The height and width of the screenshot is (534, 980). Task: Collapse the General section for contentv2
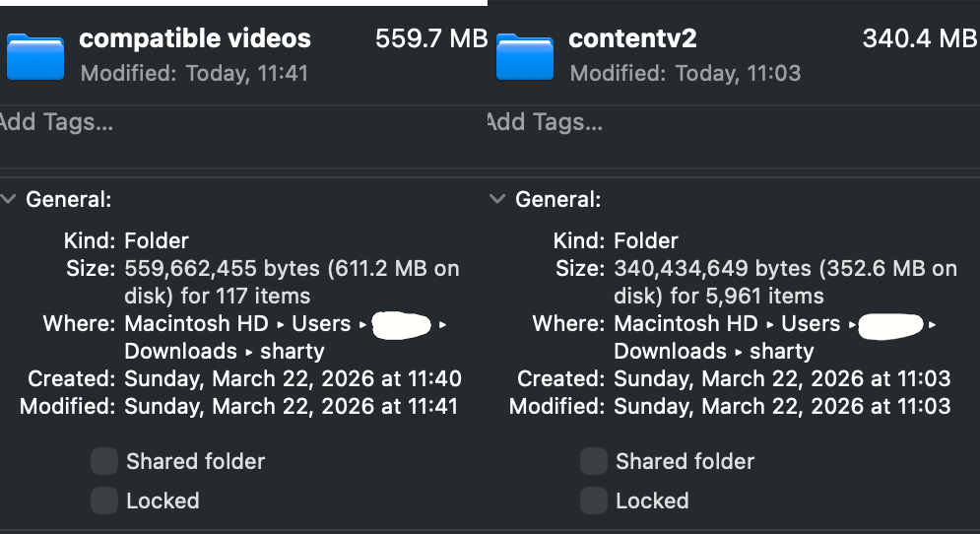point(498,199)
